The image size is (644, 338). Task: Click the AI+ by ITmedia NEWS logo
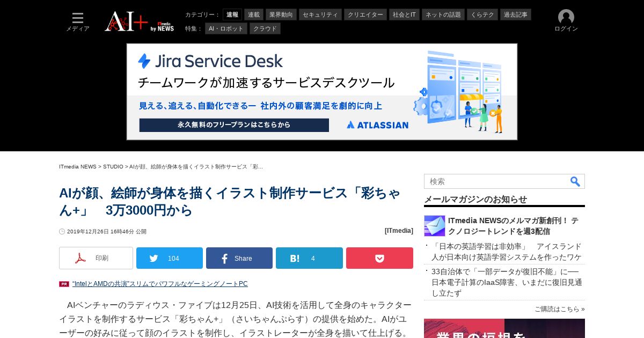click(x=139, y=21)
